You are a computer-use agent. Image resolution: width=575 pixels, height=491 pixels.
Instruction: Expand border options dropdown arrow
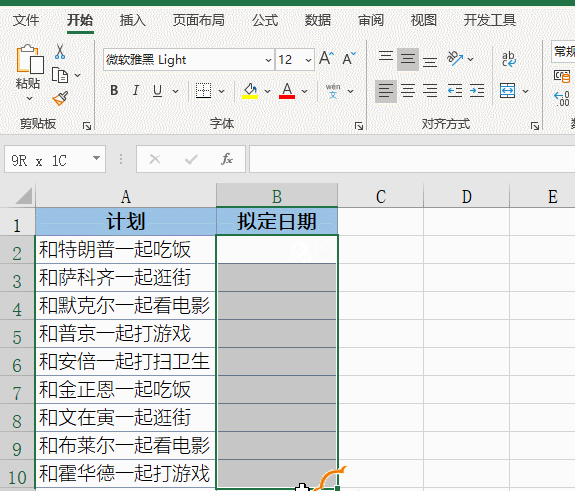(221, 91)
